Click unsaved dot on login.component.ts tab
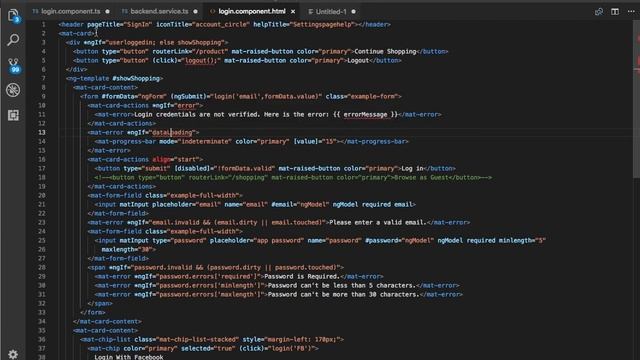The height and width of the screenshot is (360, 640). coord(107,11)
